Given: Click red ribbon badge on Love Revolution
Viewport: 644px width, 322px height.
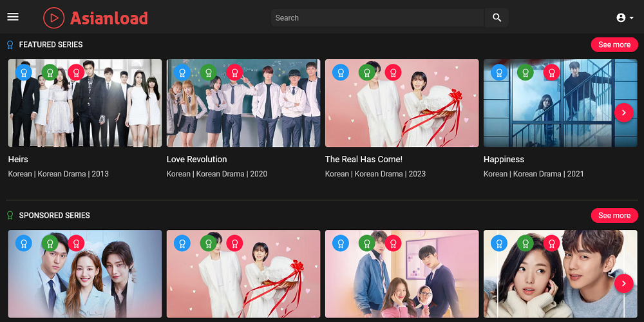Looking at the screenshot, I should pos(235,72).
